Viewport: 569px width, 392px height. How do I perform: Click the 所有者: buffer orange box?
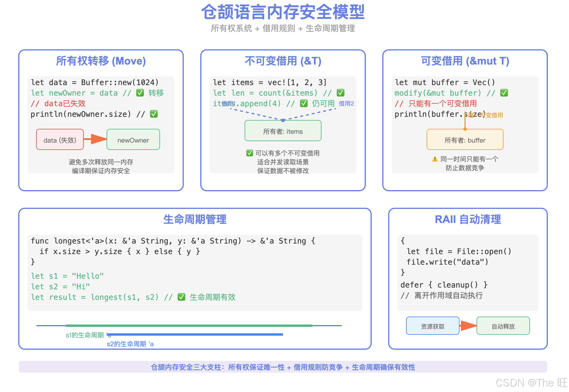(465, 140)
